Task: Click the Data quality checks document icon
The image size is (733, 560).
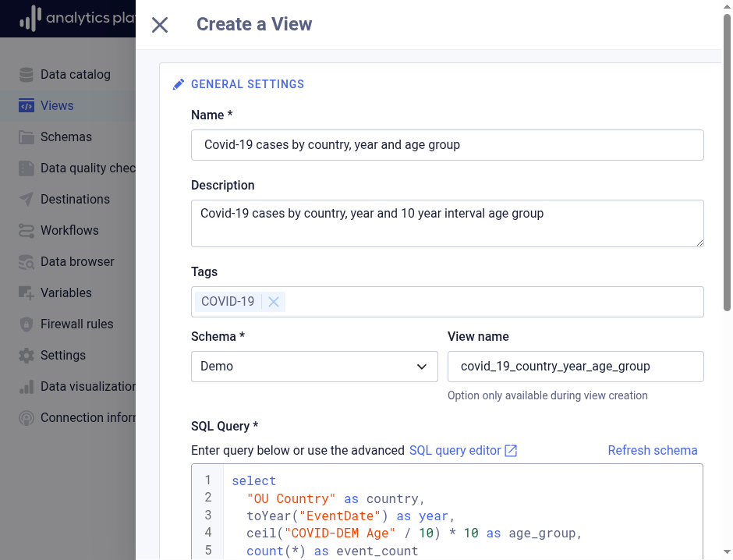Action: 27,168
